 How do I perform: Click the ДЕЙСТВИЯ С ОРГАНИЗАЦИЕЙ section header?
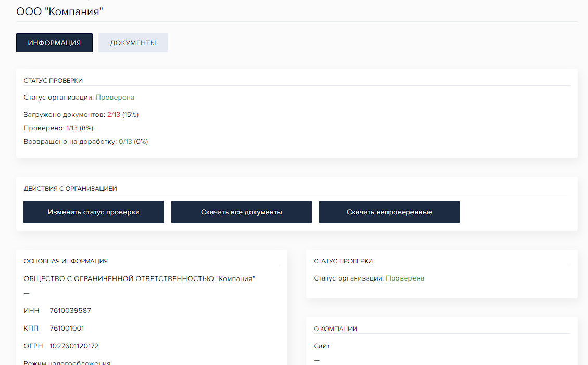coord(70,188)
